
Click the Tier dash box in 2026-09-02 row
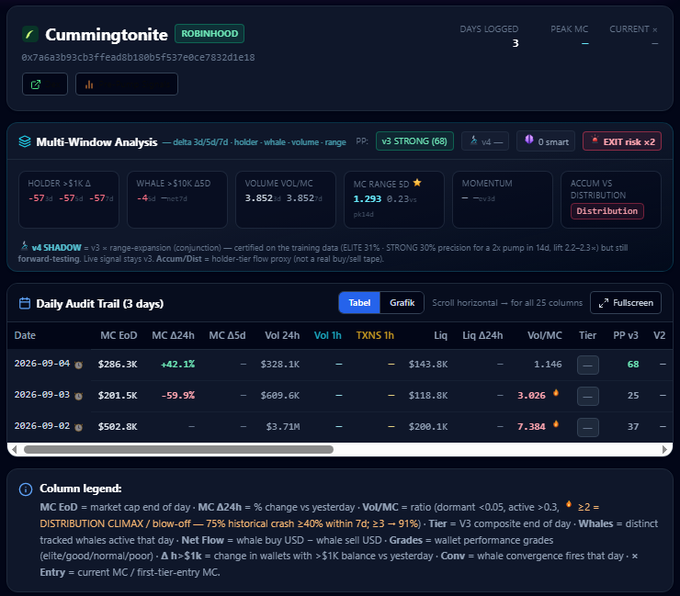point(588,427)
